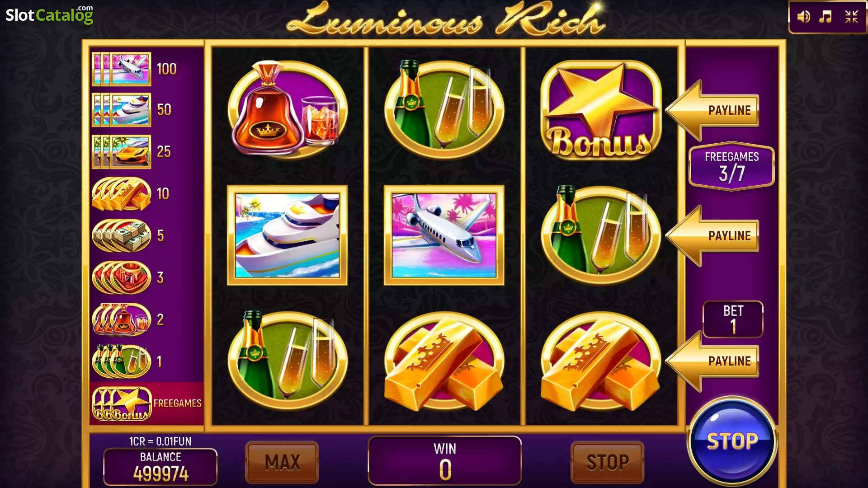The width and height of the screenshot is (868, 488).
Task: Click the cognac bottle symbol on reels
Action: pos(287,110)
